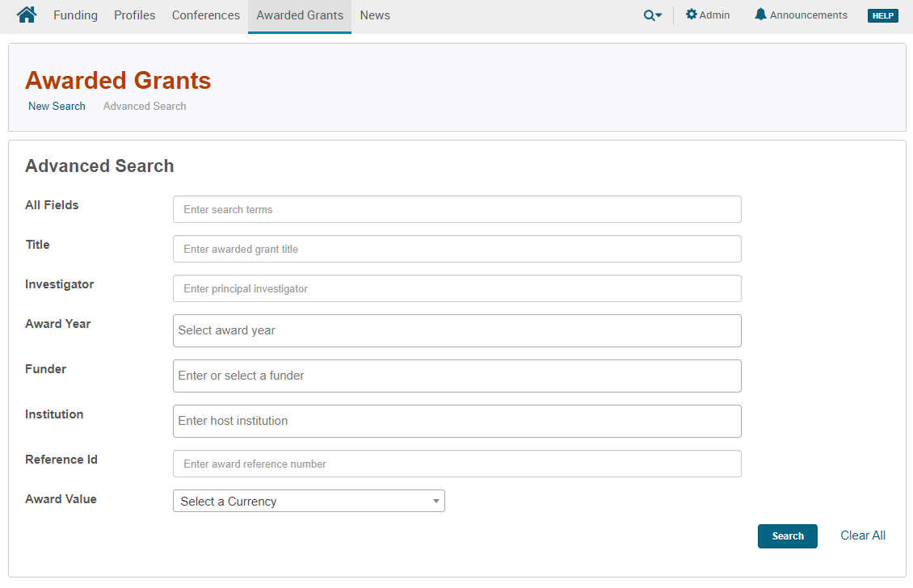Open the Funder selection field

(x=456, y=376)
